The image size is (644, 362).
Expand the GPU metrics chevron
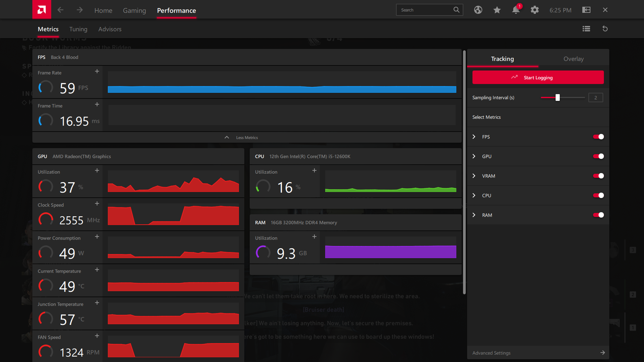(474, 156)
